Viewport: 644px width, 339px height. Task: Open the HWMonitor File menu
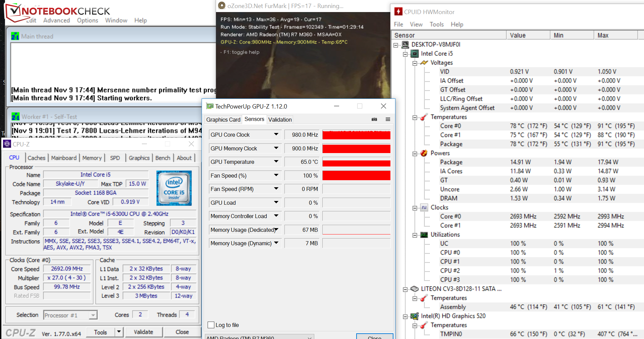pos(398,24)
